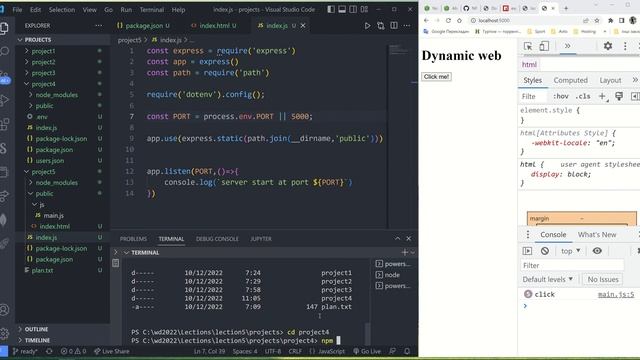640x360 pixels.
Task: Click the 'Click me!' button on webpage
Action: (436, 77)
